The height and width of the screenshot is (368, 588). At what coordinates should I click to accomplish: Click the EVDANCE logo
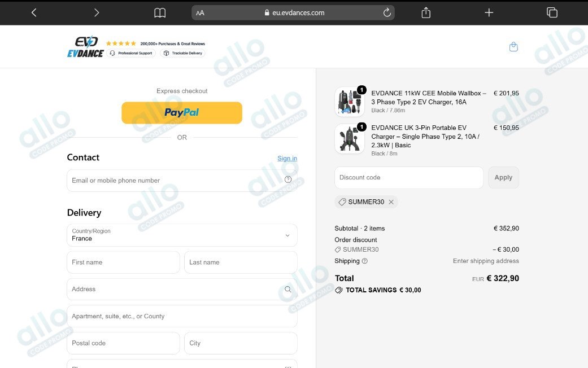point(85,47)
